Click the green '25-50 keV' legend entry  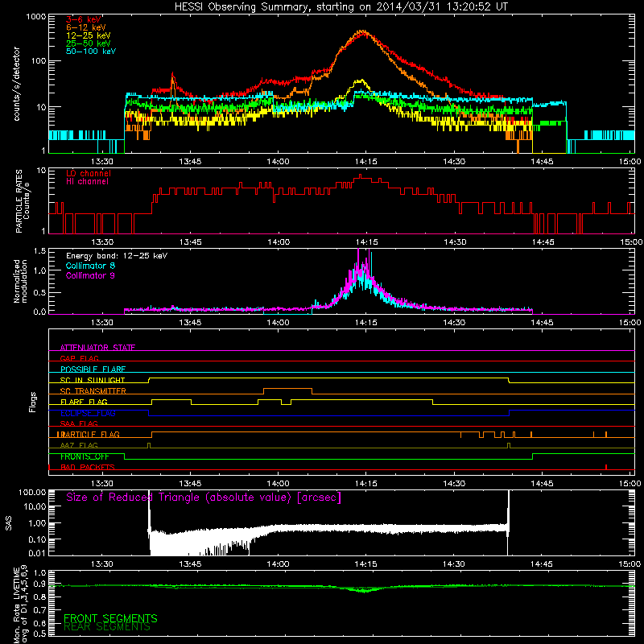pyautogui.click(x=89, y=43)
